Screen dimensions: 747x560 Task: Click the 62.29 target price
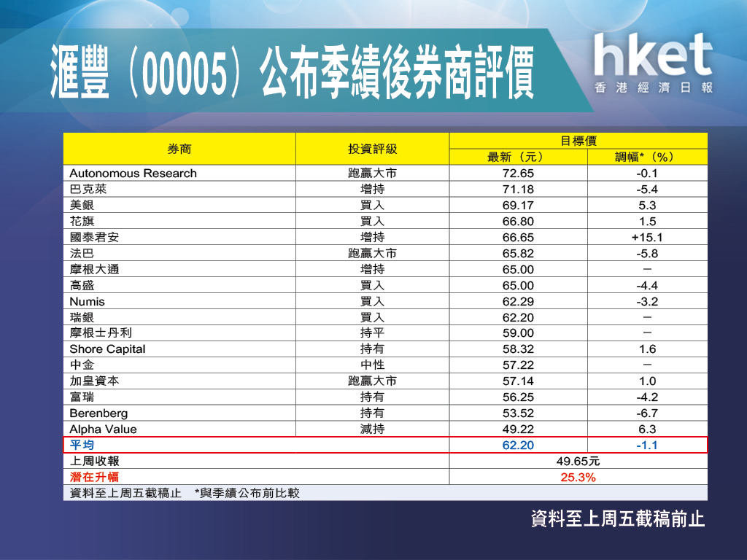(x=518, y=301)
